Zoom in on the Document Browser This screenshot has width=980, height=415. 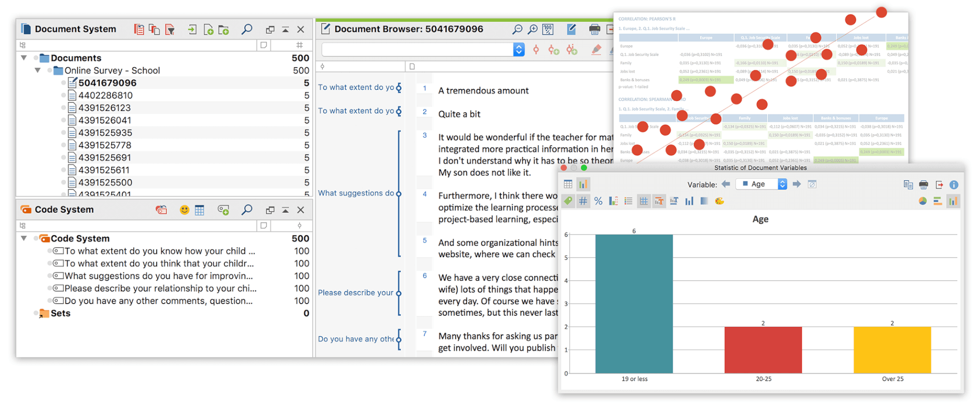pyautogui.click(x=533, y=29)
